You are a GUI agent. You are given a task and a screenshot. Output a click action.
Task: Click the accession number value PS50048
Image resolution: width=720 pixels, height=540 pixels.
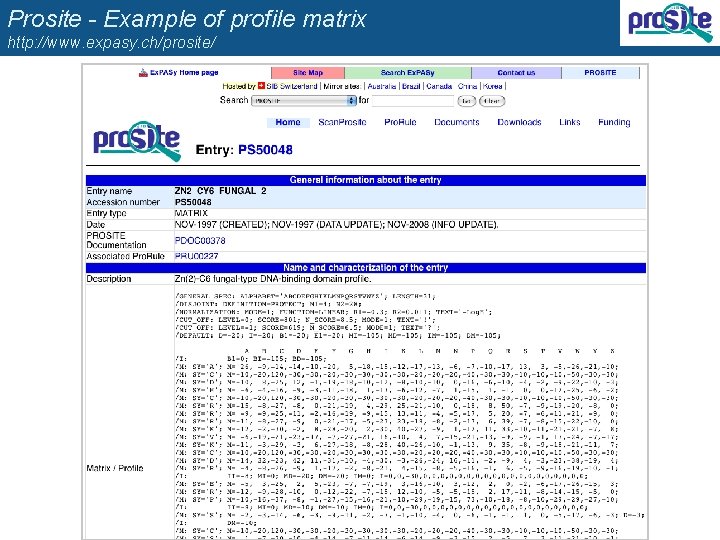point(193,202)
